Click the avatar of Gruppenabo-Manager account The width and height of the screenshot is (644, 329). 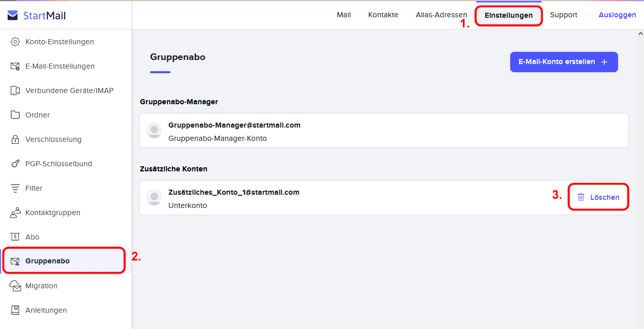pos(154,130)
